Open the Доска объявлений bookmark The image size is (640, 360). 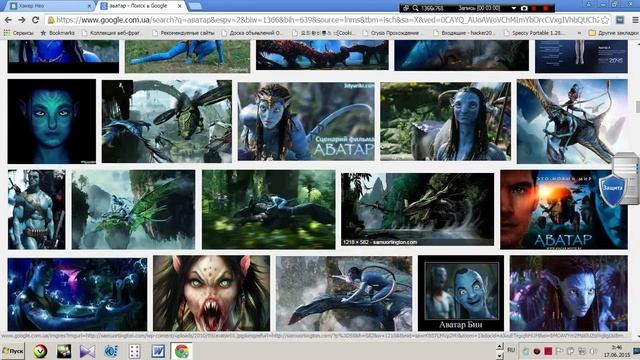pyautogui.click(x=251, y=33)
